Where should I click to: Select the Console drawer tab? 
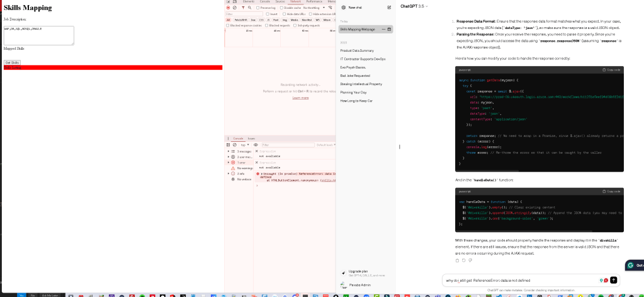[238, 139]
